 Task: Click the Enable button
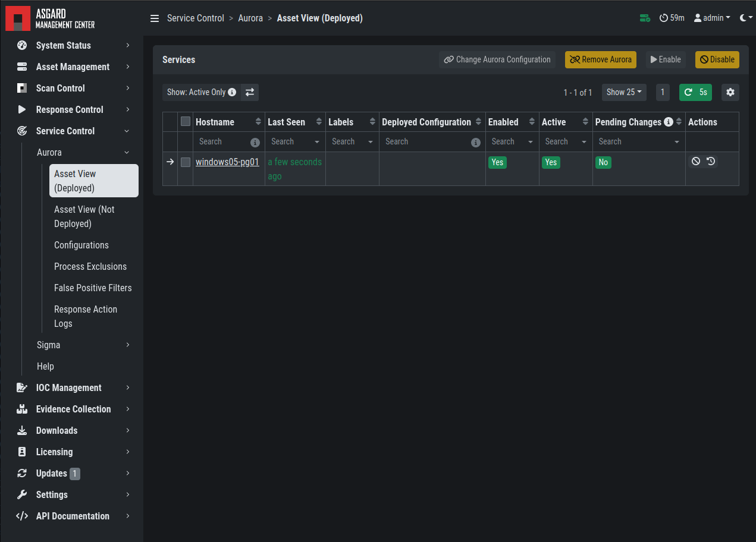[666, 59]
